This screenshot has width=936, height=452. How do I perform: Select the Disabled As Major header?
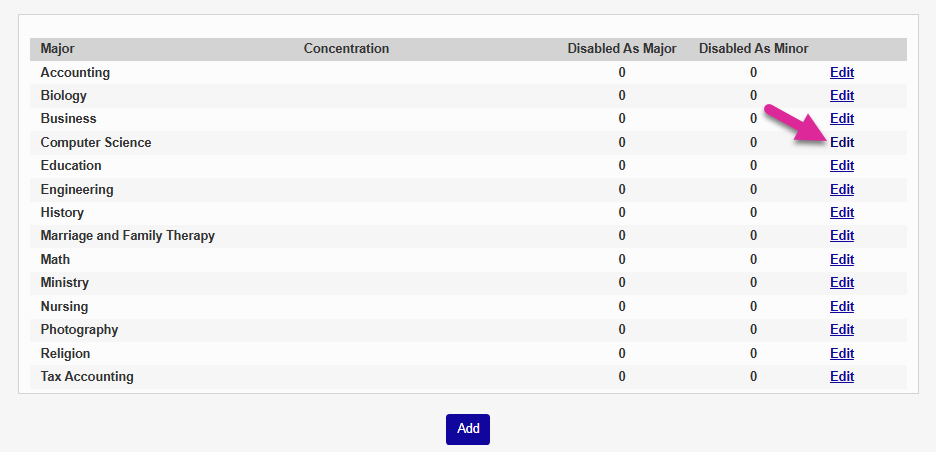coord(622,49)
